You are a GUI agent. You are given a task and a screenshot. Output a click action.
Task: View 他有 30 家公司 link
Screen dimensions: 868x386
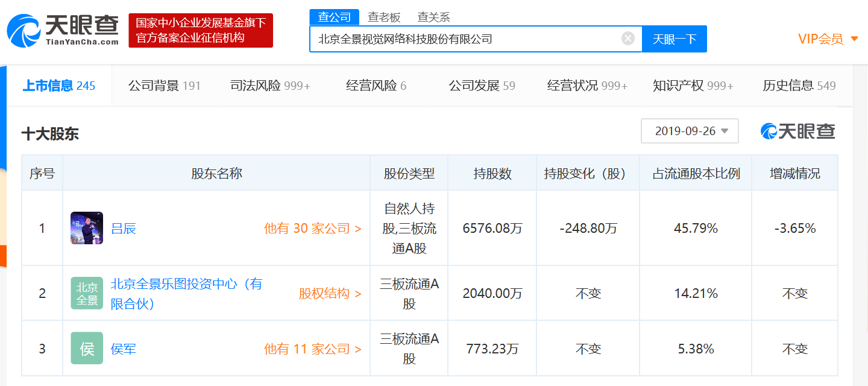click(313, 229)
